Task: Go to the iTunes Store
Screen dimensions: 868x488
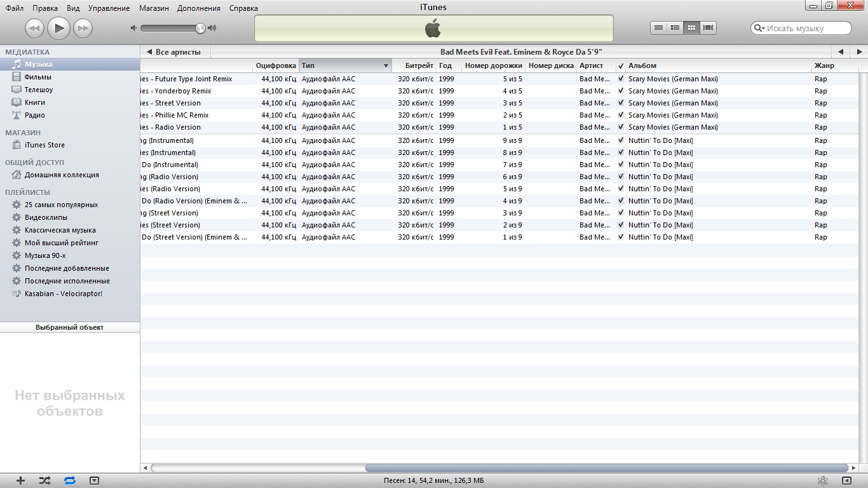Action: click(x=70, y=145)
